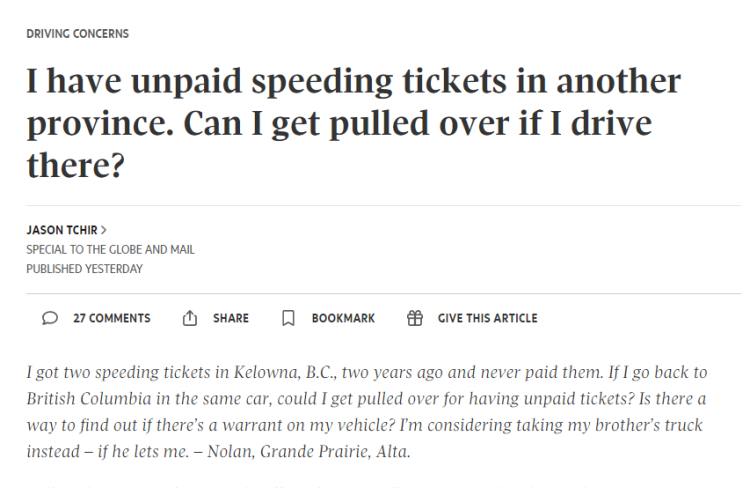
Task: Select the Share text button
Action: (231, 318)
